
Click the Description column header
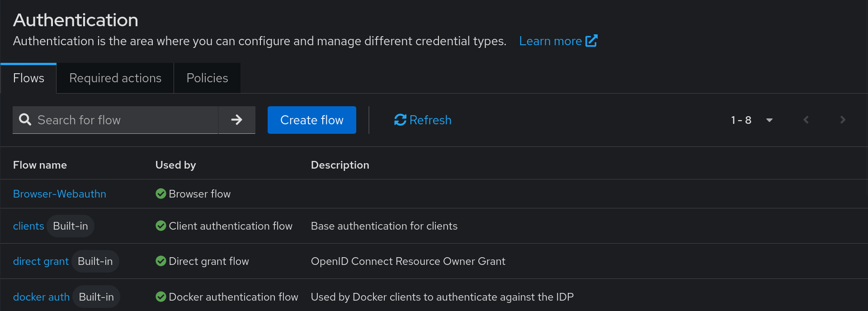pyautogui.click(x=340, y=165)
